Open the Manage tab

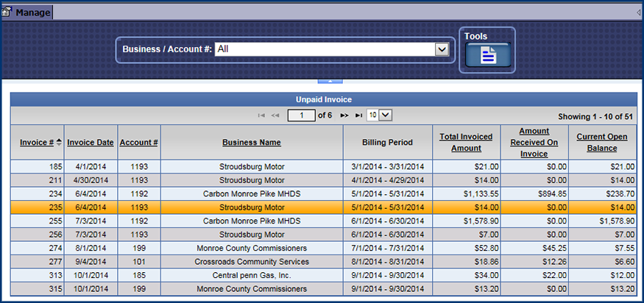pyautogui.click(x=33, y=13)
